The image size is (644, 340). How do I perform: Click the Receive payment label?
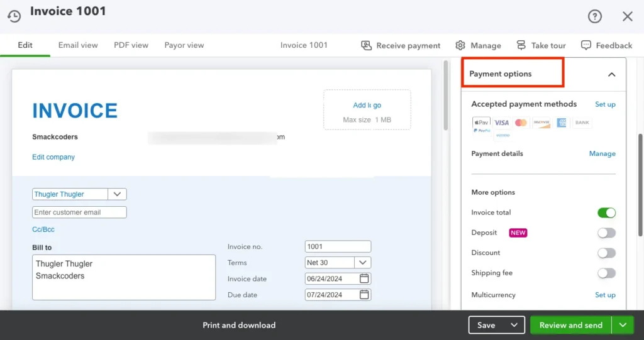point(408,46)
